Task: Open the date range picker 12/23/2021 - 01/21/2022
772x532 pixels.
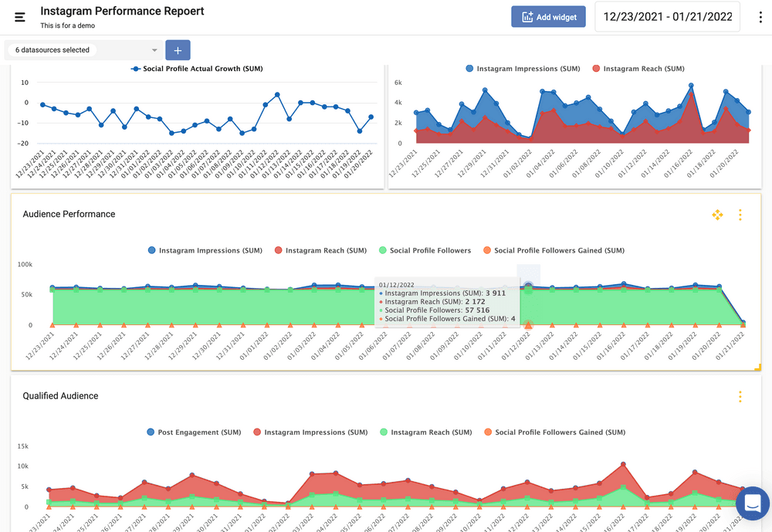Action: click(668, 17)
